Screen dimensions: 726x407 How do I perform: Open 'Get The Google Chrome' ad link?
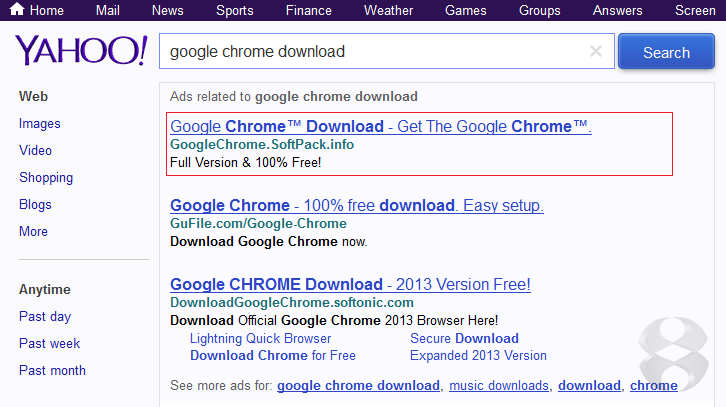click(x=381, y=126)
